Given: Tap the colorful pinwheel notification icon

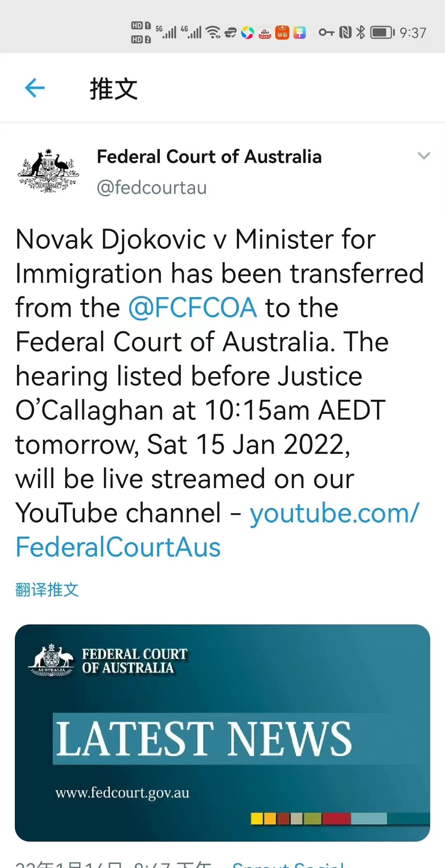Looking at the screenshot, I should (x=247, y=33).
